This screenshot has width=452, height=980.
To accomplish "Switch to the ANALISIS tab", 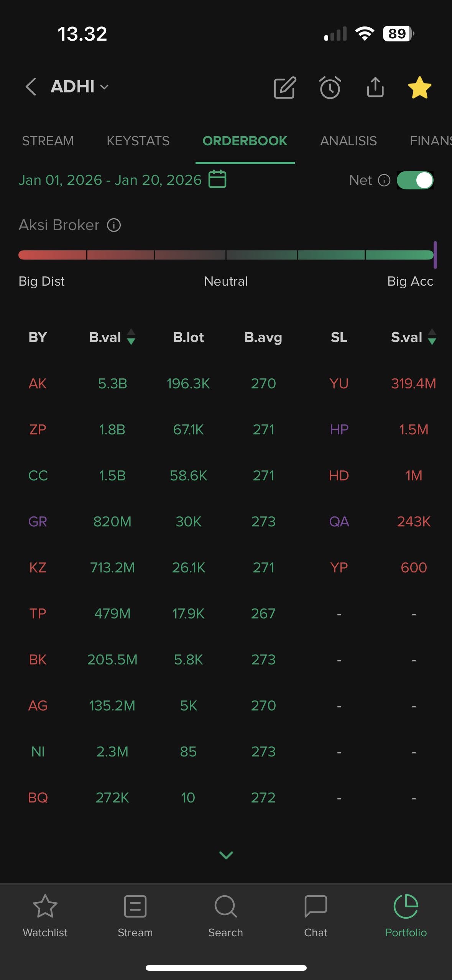I will 348,141.
